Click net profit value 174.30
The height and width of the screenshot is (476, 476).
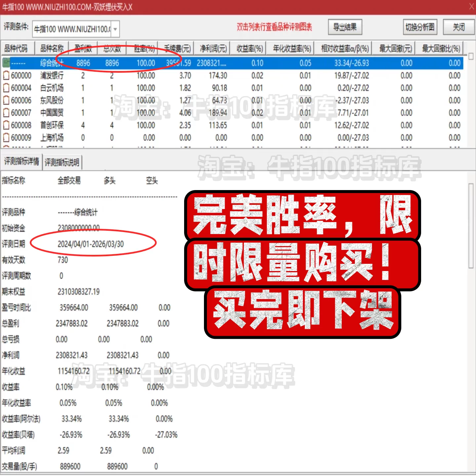pos(218,76)
